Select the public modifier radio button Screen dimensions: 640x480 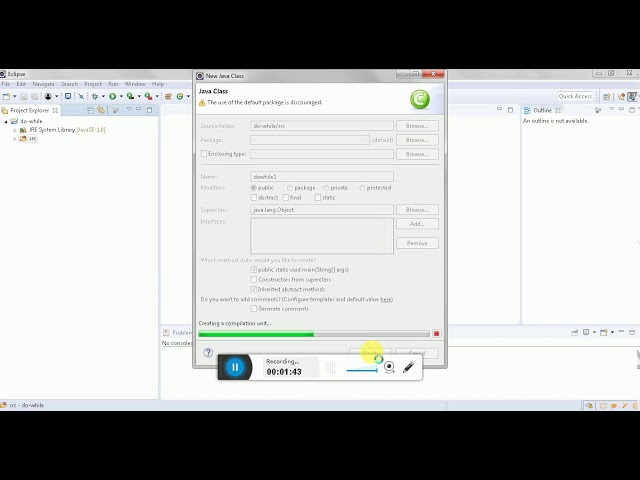(253, 188)
